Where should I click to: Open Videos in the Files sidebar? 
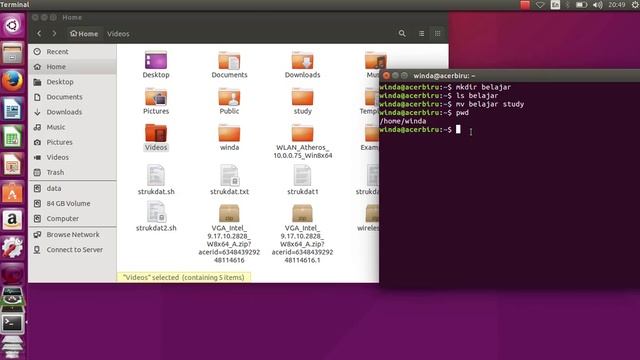coord(73,158)
